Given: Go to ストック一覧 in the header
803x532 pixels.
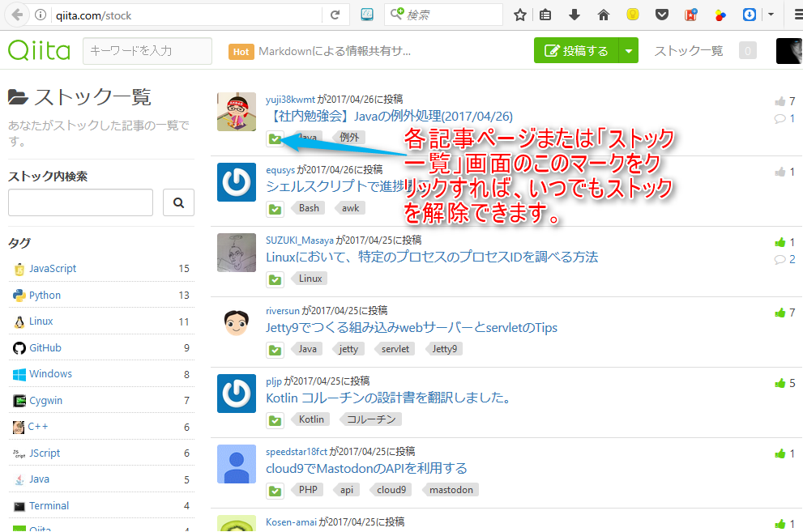Looking at the screenshot, I should [x=687, y=50].
